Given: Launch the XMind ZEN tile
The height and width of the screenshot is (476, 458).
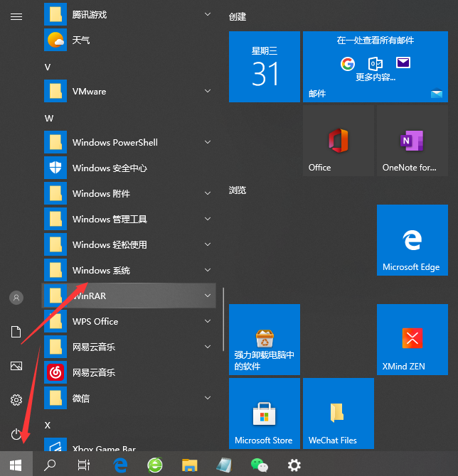Looking at the screenshot, I should coord(411,340).
